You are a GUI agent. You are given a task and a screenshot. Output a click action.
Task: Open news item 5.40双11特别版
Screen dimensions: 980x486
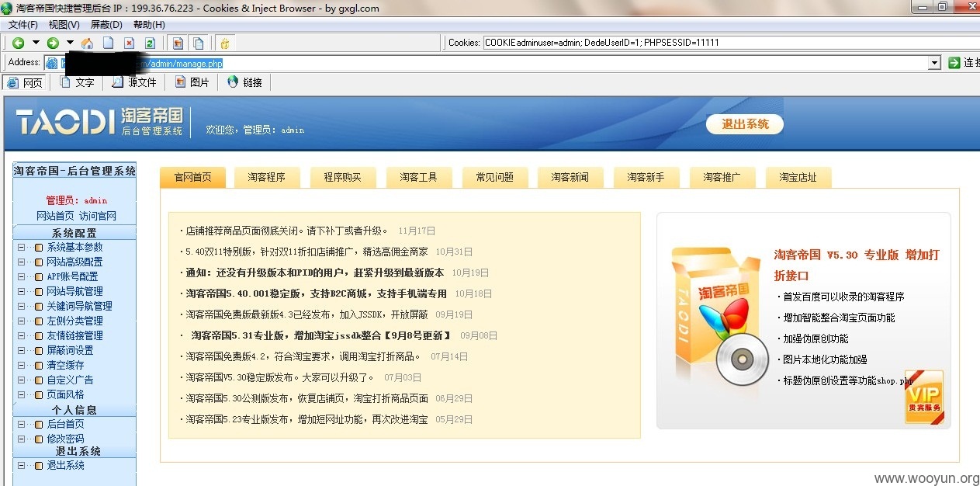click(306, 252)
